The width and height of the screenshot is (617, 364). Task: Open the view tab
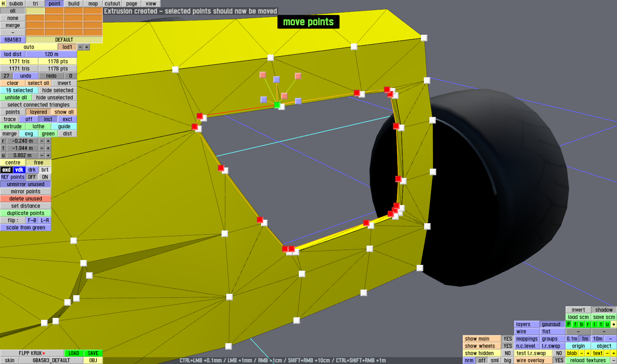click(x=151, y=4)
